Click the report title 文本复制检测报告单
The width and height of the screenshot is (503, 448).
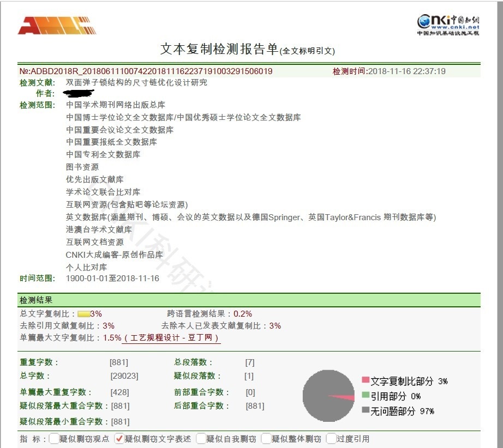coord(219,49)
